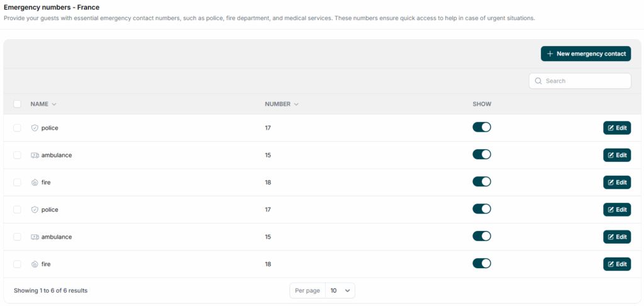The image size is (644, 306).
Task: Click the New emergency contact button
Action: 586,54
